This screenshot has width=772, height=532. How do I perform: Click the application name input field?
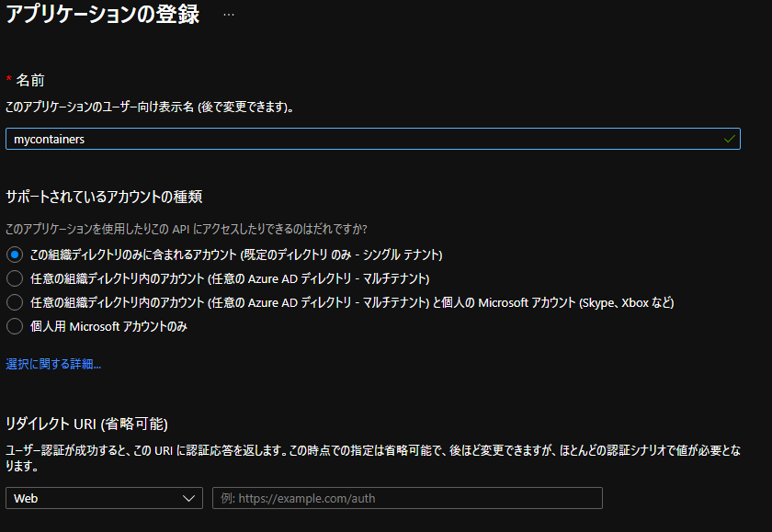tap(373, 139)
